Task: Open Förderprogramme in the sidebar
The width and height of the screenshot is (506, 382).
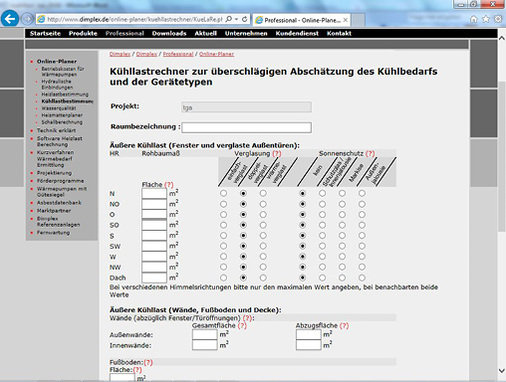Action: (x=60, y=181)
